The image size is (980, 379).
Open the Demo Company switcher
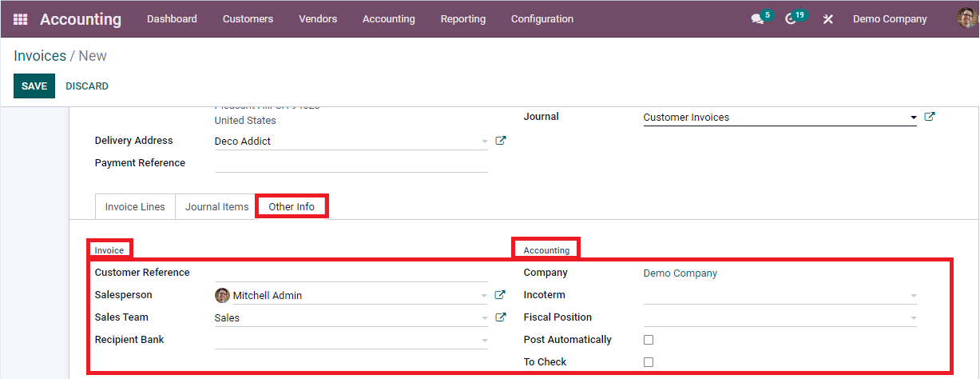point(890,19)
